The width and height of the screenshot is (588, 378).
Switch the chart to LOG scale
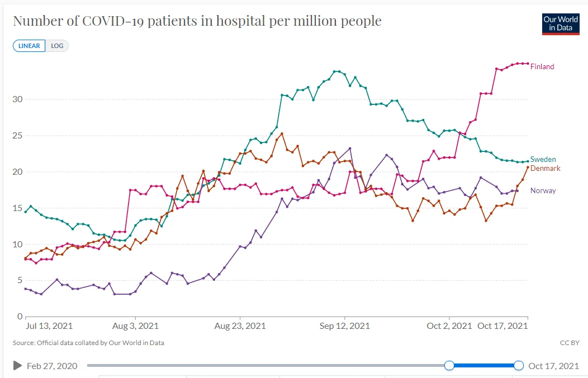57,46
